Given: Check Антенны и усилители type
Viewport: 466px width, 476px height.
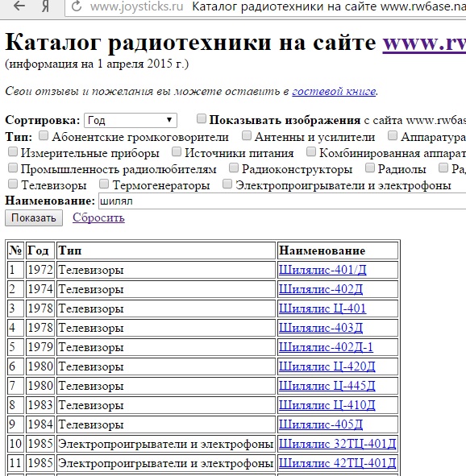Looking at the screenshot, I should point(247,135).
